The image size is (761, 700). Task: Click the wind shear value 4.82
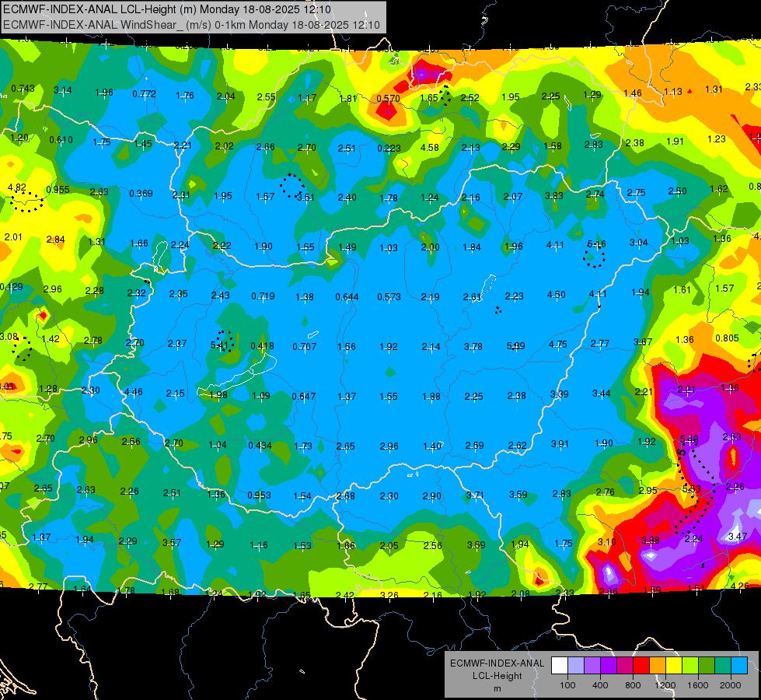pos(17,187)
